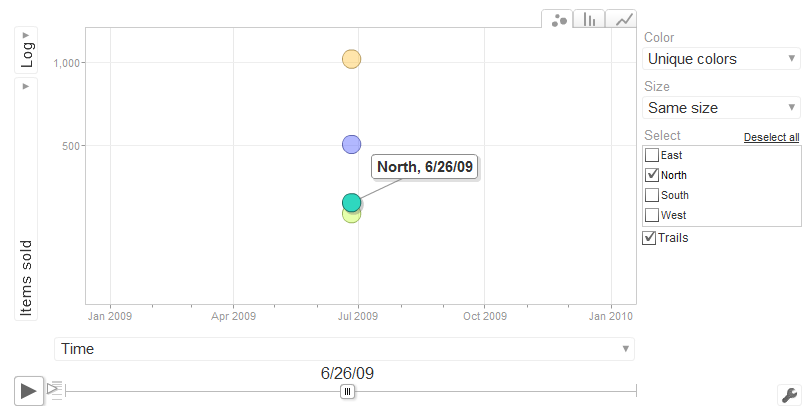Open the Log scale dropdown
The height and width of the screenshot is (418, 812).
pyautogui.click(x=26, y=50)
